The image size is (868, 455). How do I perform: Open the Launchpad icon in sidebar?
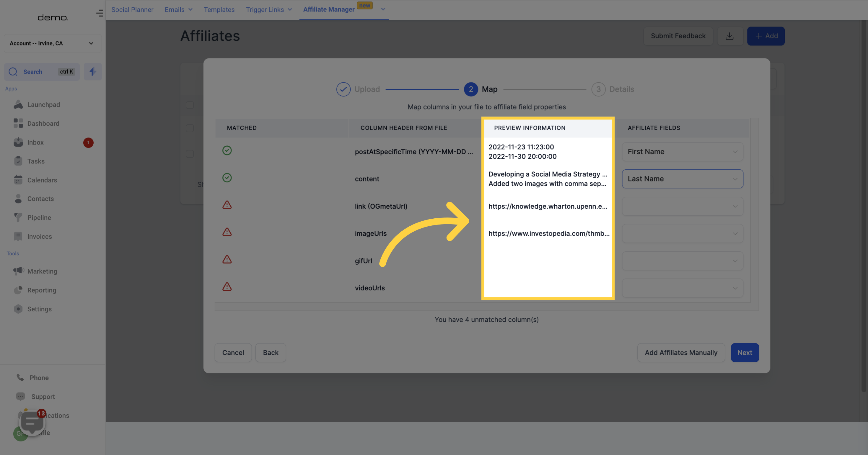[x=18, y=105]
